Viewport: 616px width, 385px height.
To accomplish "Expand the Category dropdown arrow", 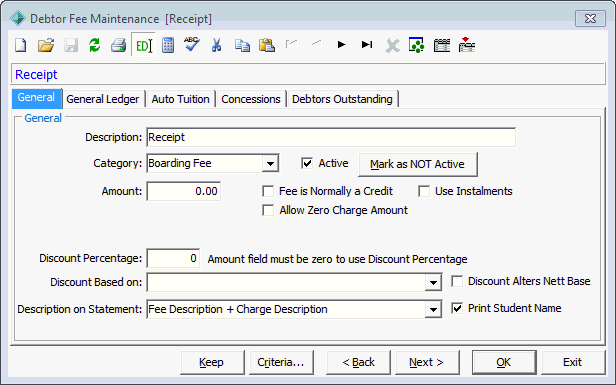I will tap(270, 163).
